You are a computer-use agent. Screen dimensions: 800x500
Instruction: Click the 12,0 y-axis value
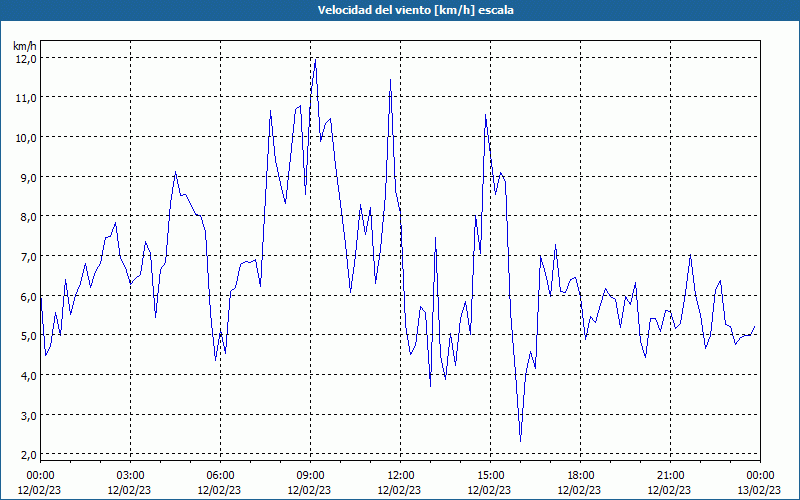point(26,58)
